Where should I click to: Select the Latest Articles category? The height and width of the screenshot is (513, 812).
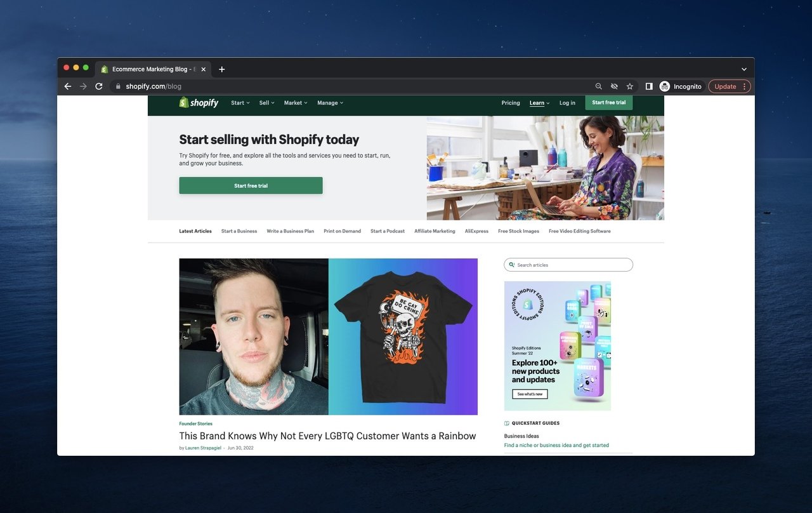point(195,231)
